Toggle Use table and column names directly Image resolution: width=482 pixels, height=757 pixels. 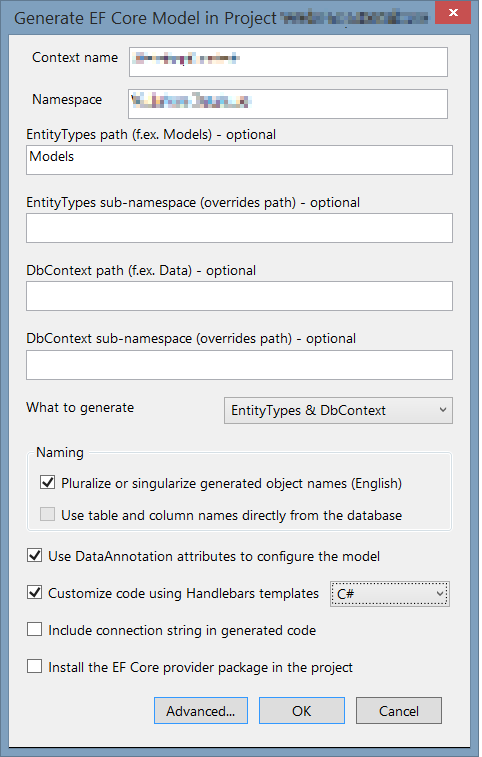pyautogui.click(x=47, y=514)
